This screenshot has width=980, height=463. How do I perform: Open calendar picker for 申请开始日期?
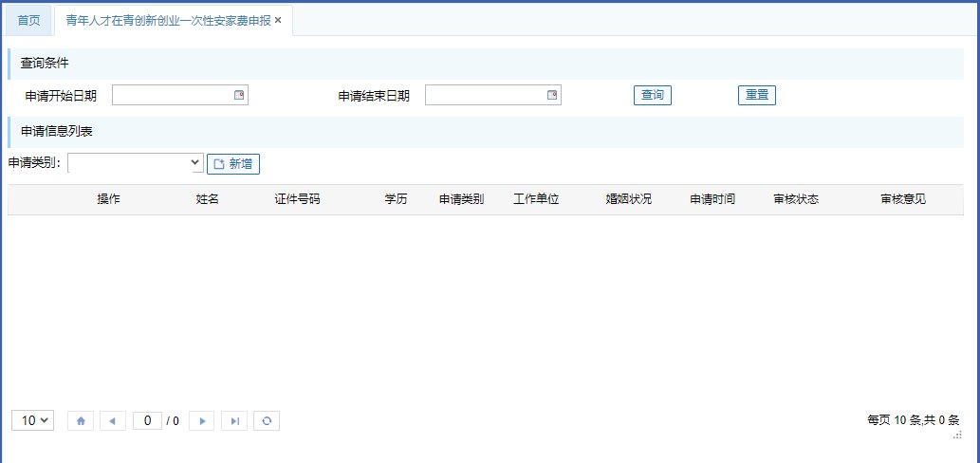click(239, 96)
